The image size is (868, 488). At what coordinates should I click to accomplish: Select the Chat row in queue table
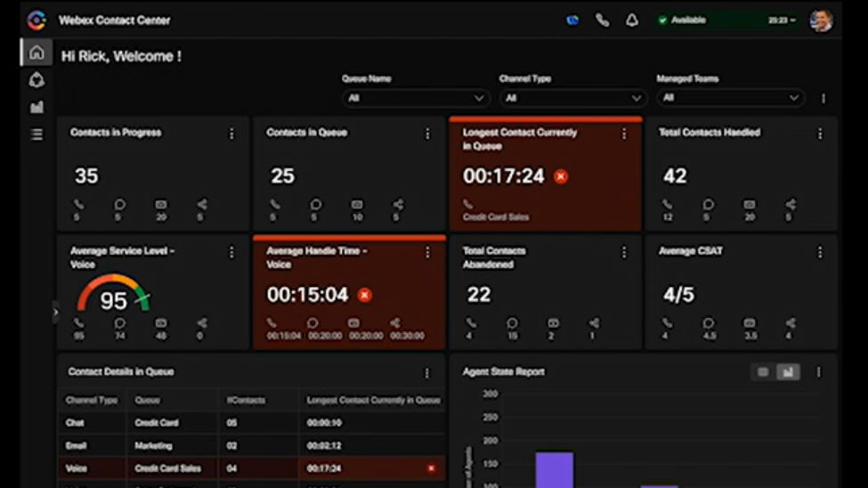coord(252,423)
